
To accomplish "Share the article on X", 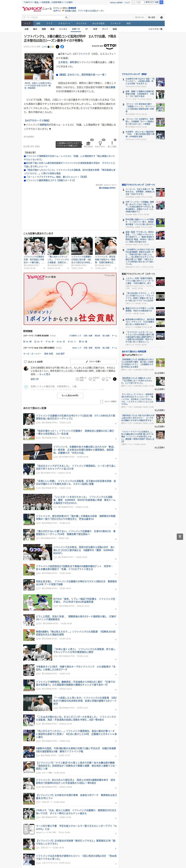I will (57, 47).
